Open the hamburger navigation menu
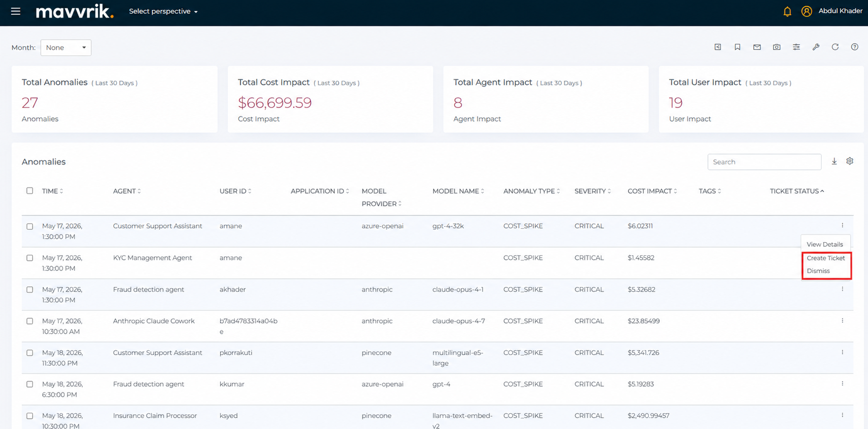 [16, 11]
